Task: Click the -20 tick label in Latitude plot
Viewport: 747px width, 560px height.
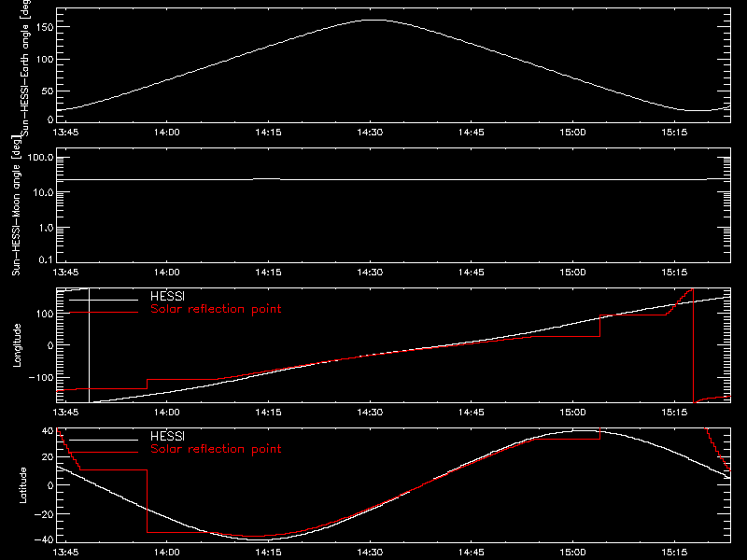Action: pyautogui.click(x=44, y=514)
